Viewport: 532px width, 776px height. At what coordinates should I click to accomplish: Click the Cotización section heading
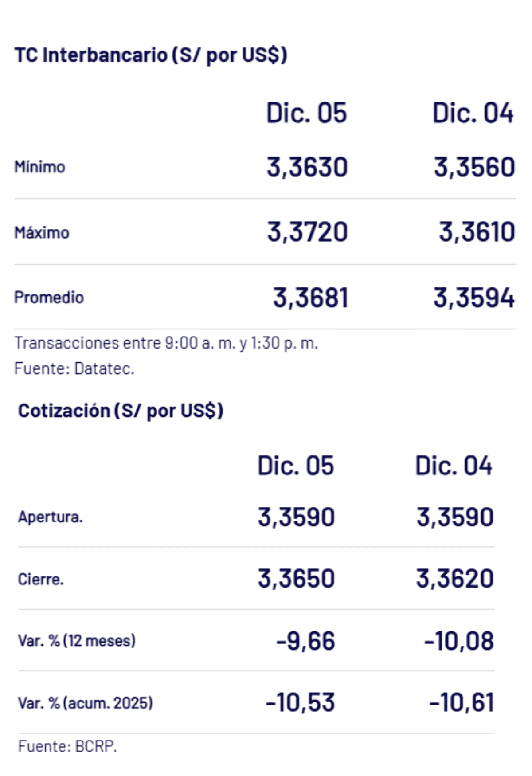click(x=121, y=411)
